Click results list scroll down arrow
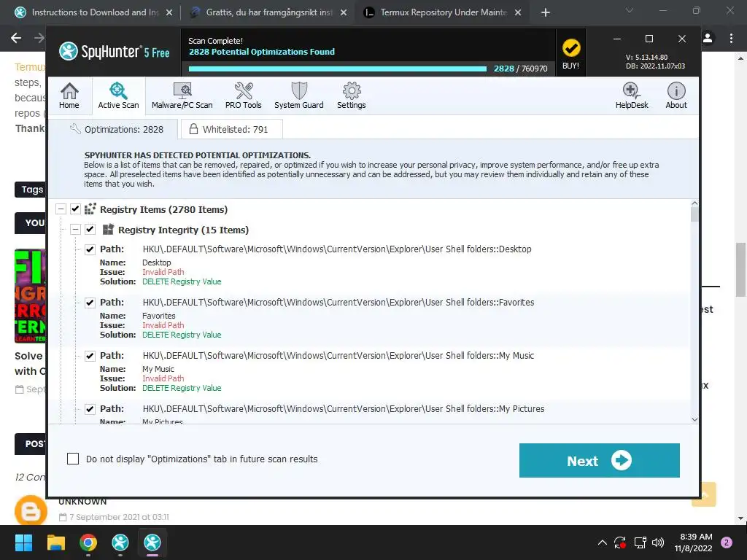747x560 pixels. [694, 419]
